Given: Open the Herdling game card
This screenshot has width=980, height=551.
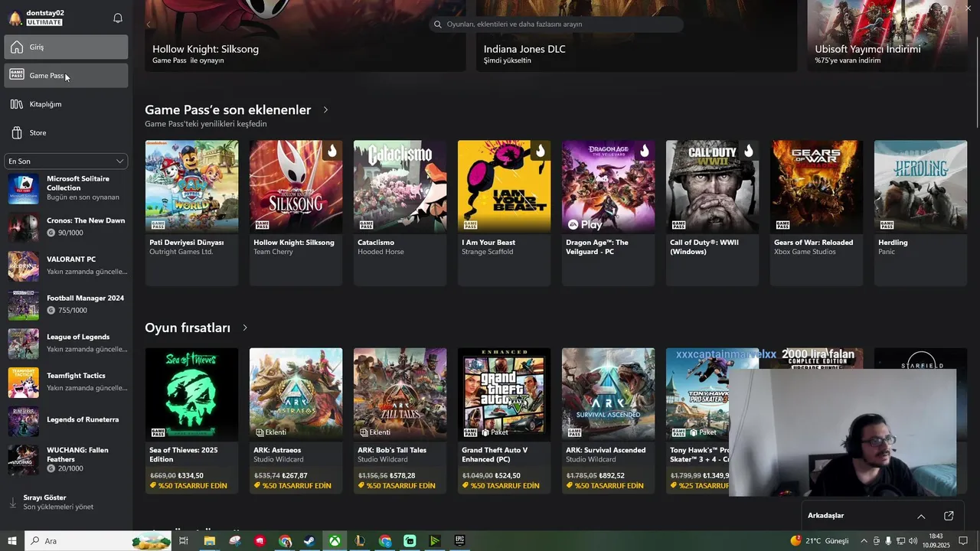Looking at the screenshot, I should click(920, 213).
